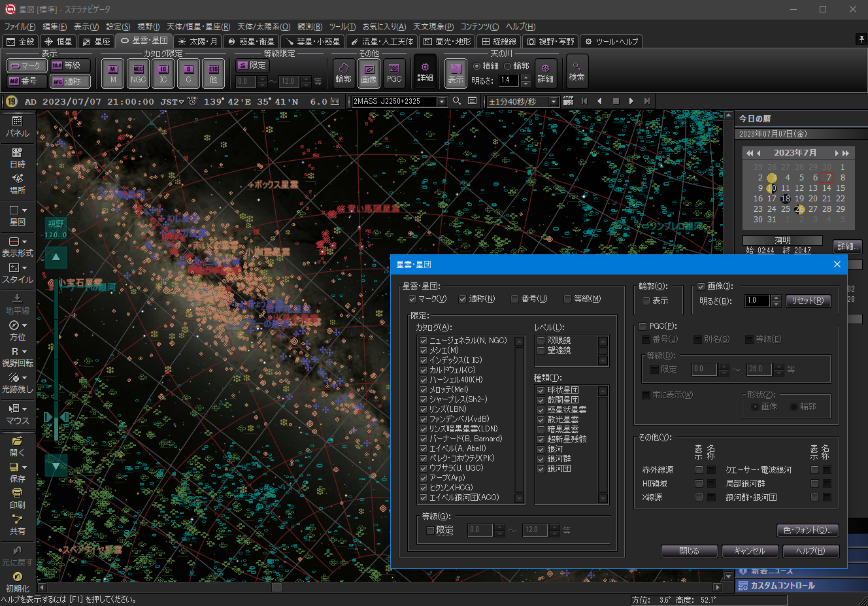Viewport: 868px width, 606px height.
Task: Uncheck the マーク(V) checkbox in dialog
Action: click(x=412, y=299)
